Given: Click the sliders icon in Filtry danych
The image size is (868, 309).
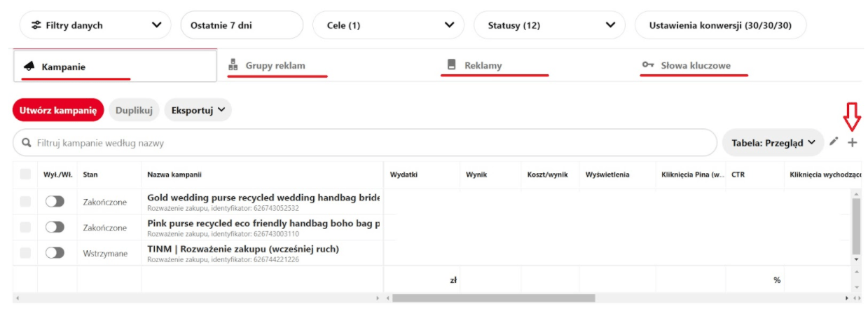Looking at the screenshot, I should pos(36,25).
